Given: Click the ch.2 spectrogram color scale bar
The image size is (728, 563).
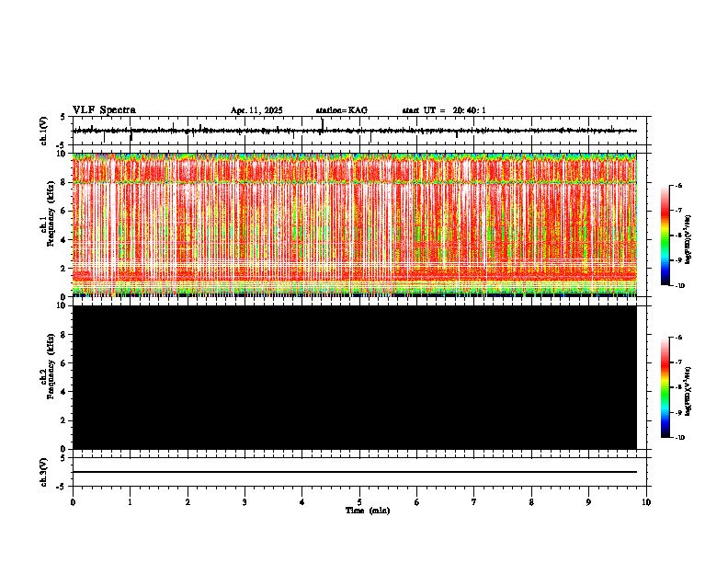Looking at the screenshot, I should coord(665,387).
